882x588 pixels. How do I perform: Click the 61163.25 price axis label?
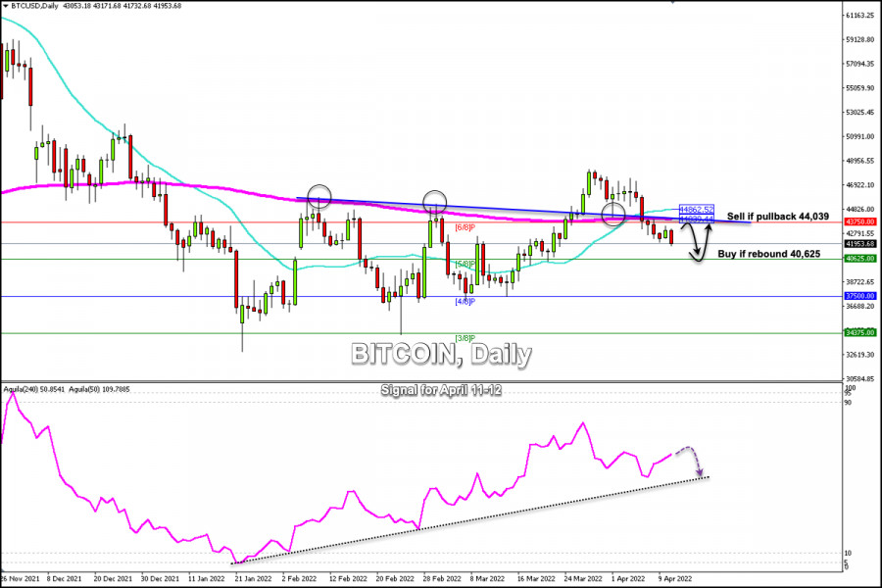click(x=860, y=16)
